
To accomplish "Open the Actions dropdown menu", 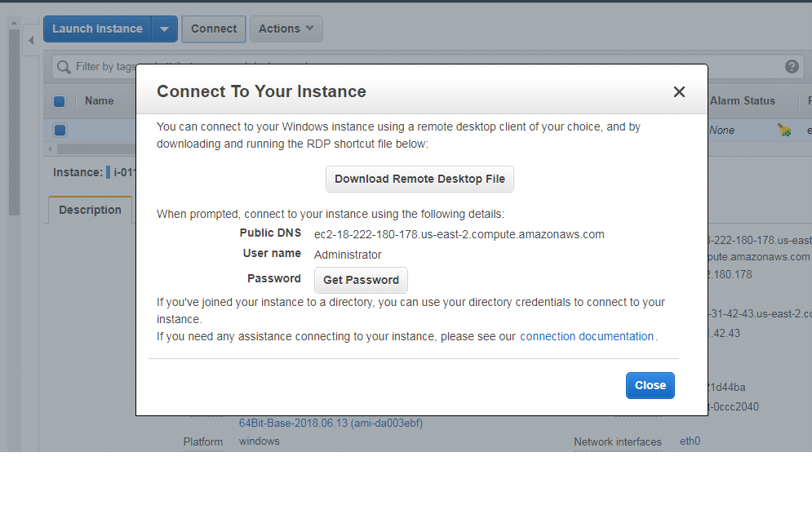I will [x=286, y=29].
